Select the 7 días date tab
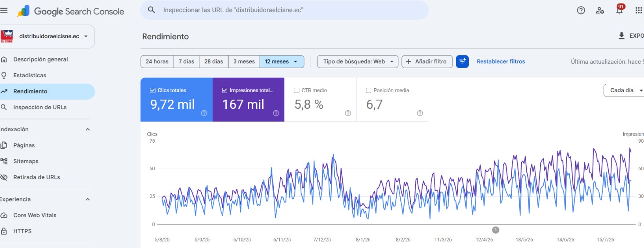This screenshot has width=644, height=248. click(x=186, y=61)
